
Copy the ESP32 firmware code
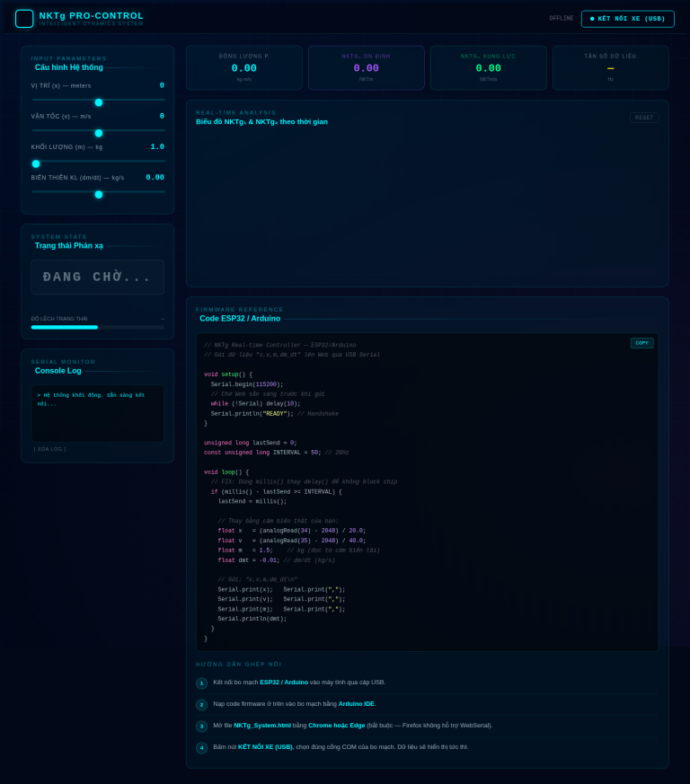pos(641,343)
